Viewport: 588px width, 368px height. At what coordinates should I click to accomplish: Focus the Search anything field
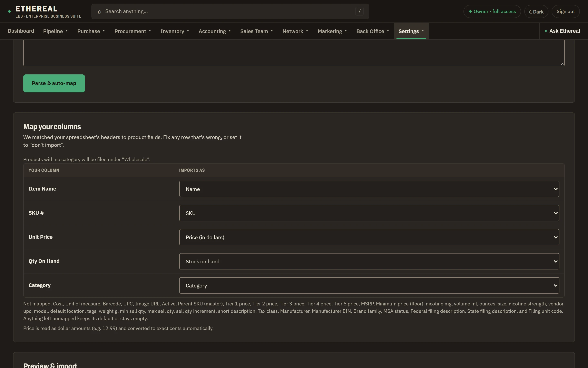[230, 11]
